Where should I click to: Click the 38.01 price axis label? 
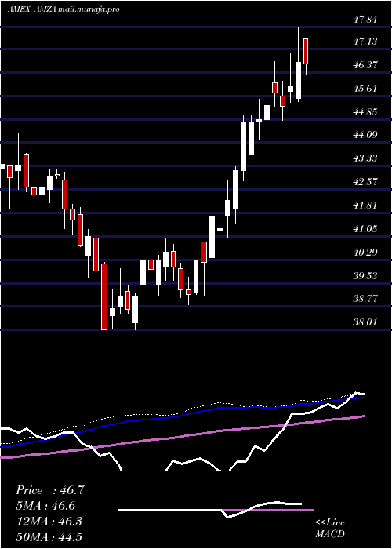click(365, 322)
